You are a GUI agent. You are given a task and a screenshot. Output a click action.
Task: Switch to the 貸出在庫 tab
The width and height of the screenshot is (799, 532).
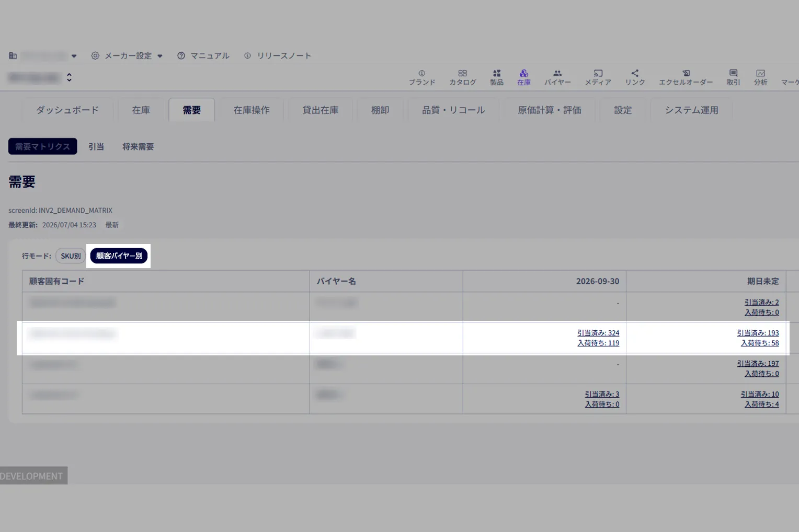(320, 110)
